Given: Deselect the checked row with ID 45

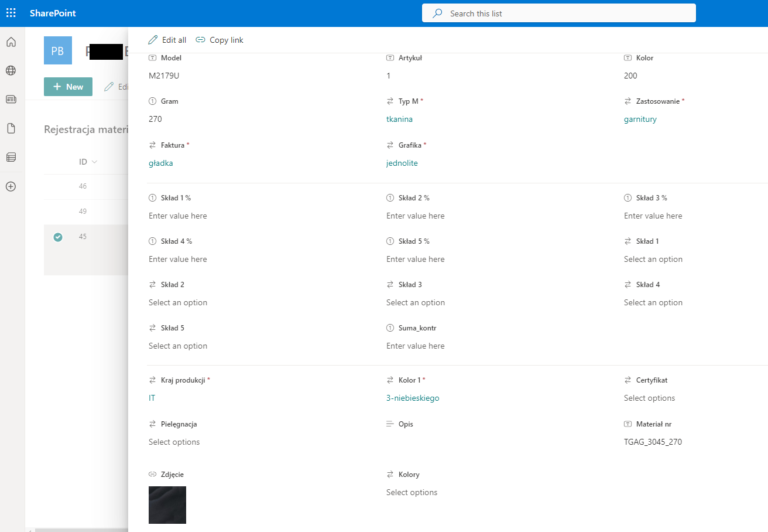Looking at the screenshot, I should pos(58,237).
